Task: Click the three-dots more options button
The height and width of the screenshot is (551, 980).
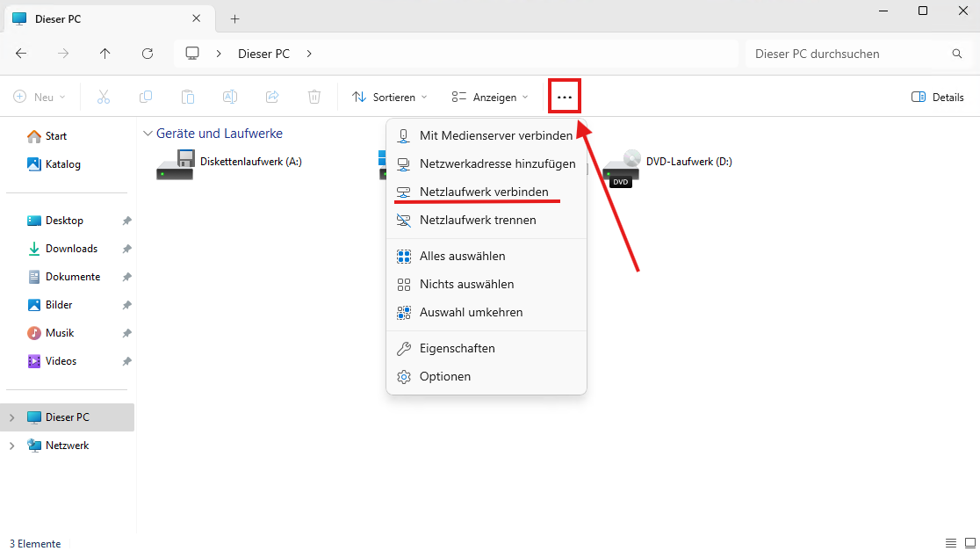Action: tap(565, 97)
